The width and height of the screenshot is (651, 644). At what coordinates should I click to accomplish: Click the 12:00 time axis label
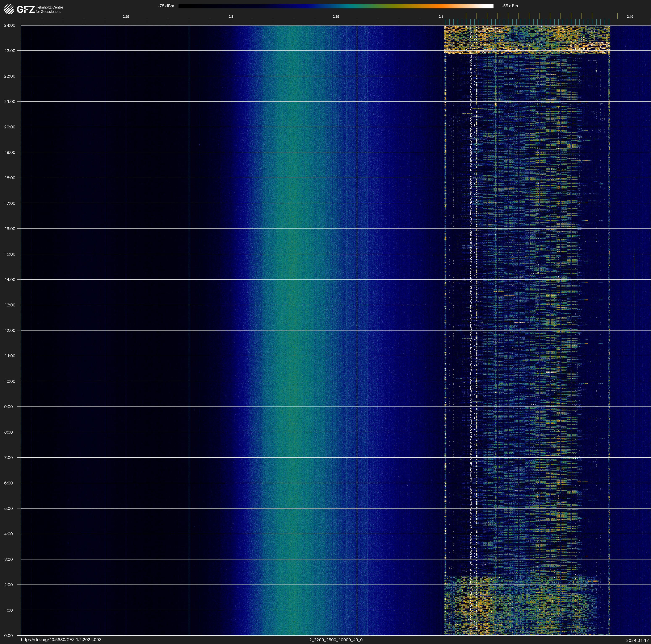point(10,330)
